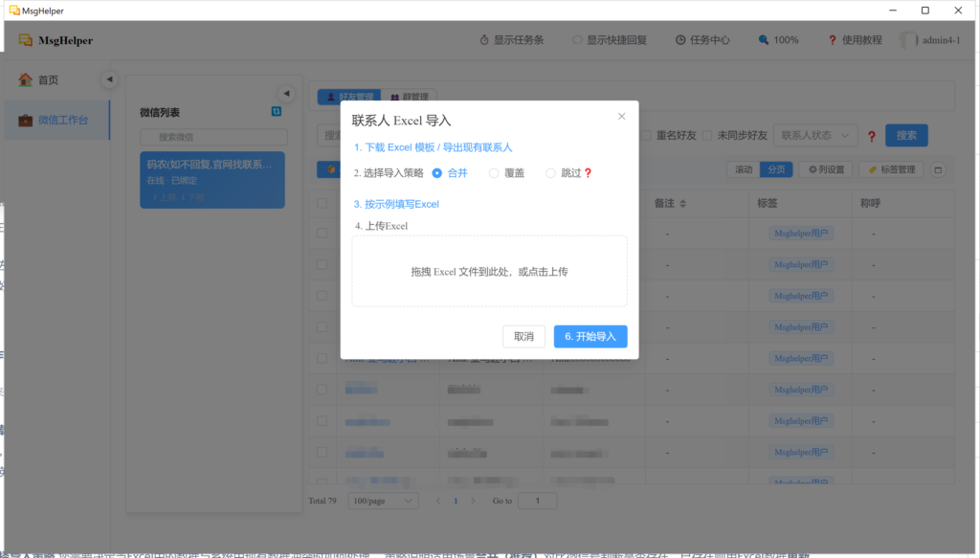Switch to the 群管理 tab

pos(409,97)
